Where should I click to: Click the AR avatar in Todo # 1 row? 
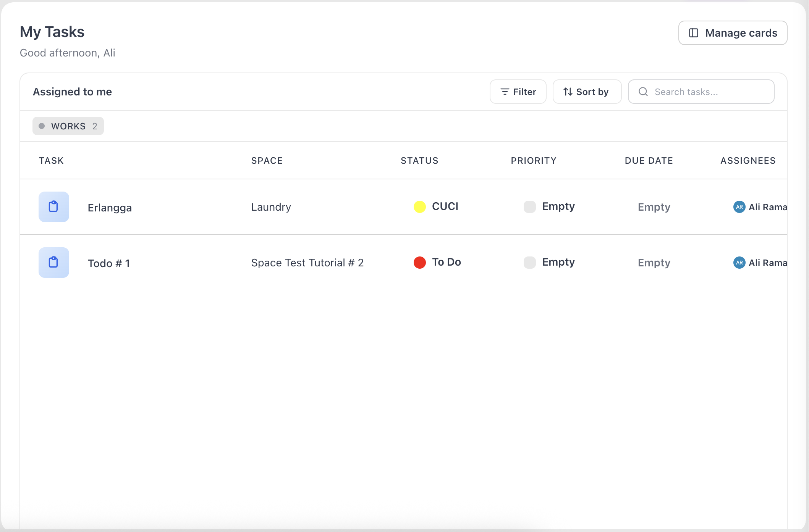coord(739,263)
